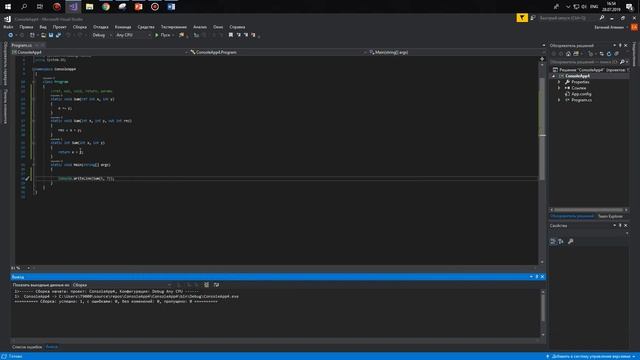Click the new project toolbar icon
This screenshot has width=640, height=360.
(32, 36)
